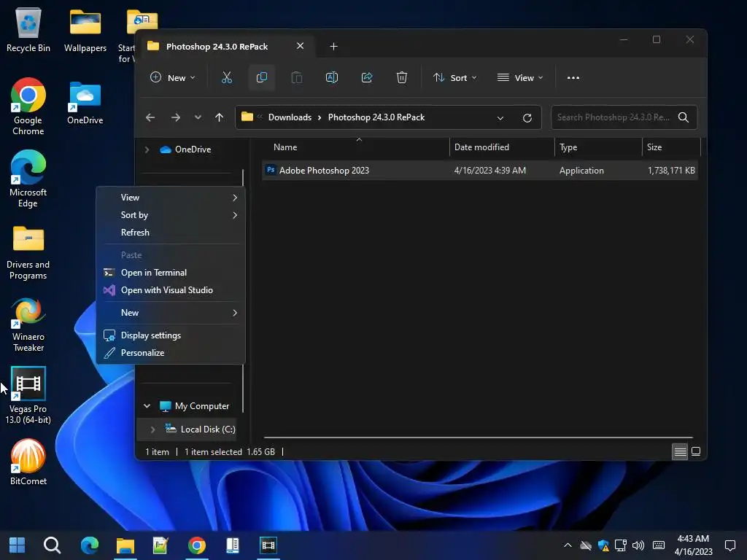
Task: Select Vegas Pro 13.0 desktop shortcut
Action: [28, 395]
